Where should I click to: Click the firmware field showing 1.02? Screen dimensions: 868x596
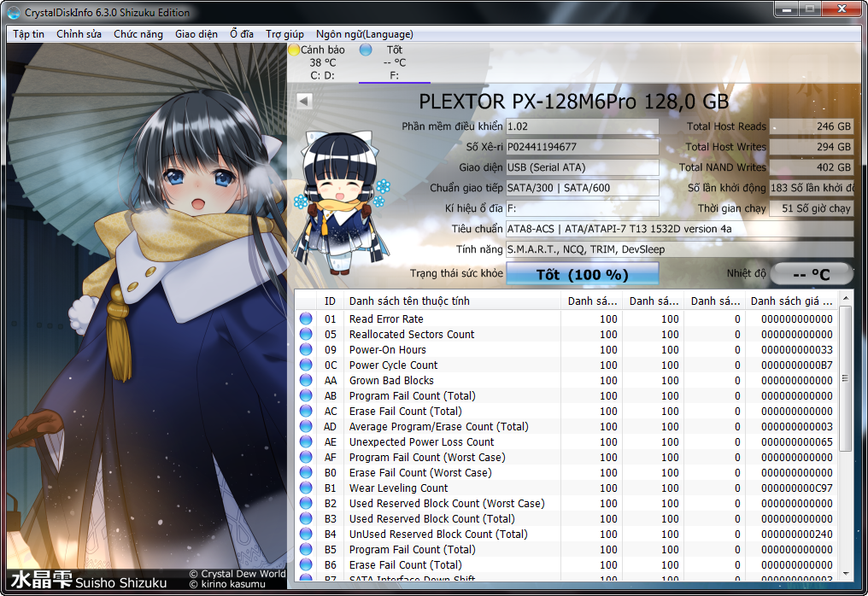click(583, 126)
